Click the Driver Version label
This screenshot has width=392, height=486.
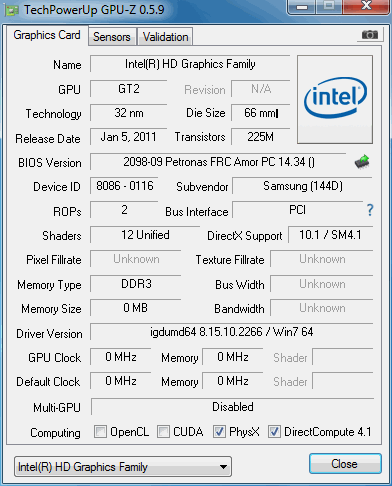(49, 334)
